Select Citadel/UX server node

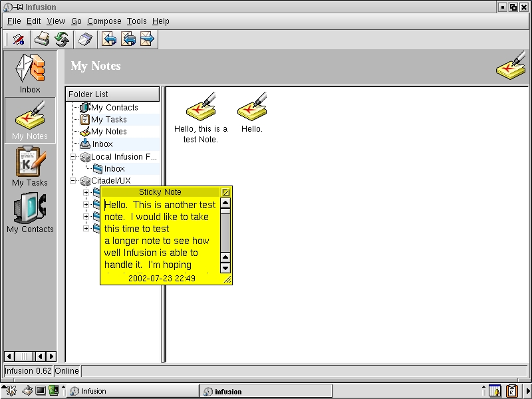click(x=110, y=180)
